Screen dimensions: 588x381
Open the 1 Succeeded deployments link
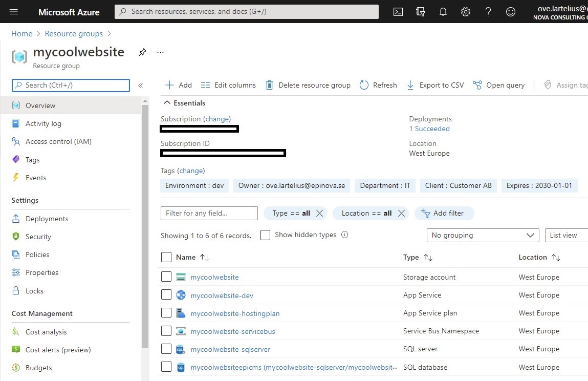(x=429, y=129)
